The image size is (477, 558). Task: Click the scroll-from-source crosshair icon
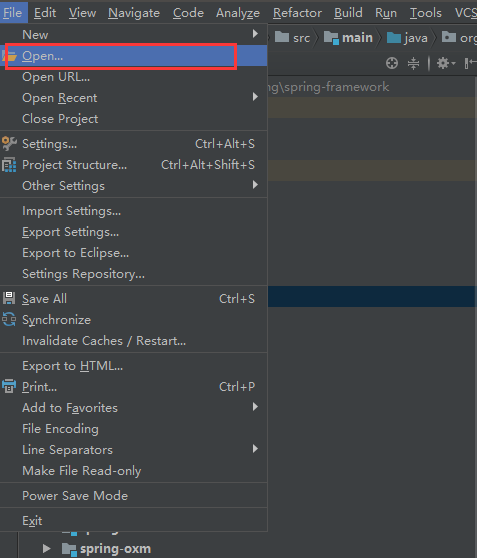[x=392, y=63]
